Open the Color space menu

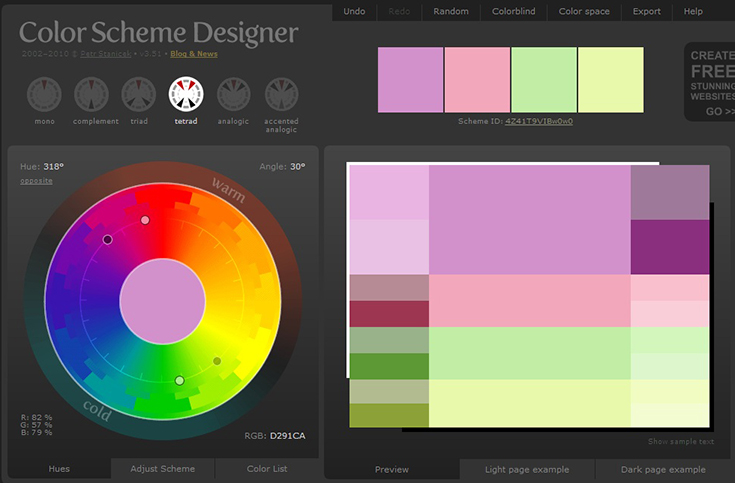point(583,11)
